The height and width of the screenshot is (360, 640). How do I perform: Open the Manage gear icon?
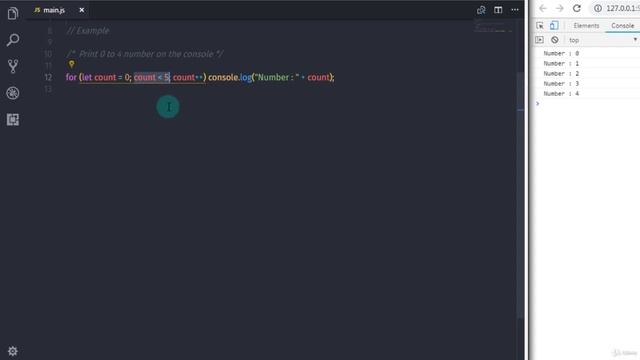click(13, 351)
